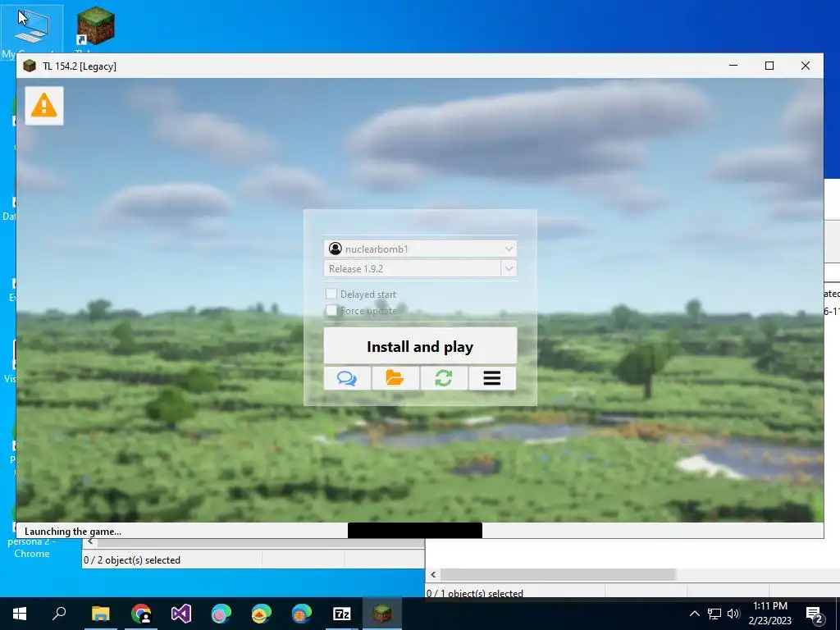Open the red-and-yellow round browser taskbar icon
The height and width of the screenshot is (630, 840).
262,614
